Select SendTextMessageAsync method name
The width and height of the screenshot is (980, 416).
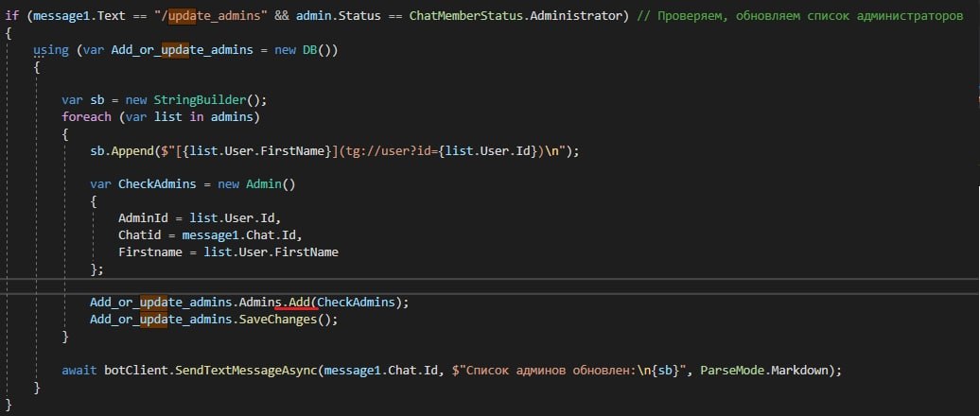coord(246,370)
